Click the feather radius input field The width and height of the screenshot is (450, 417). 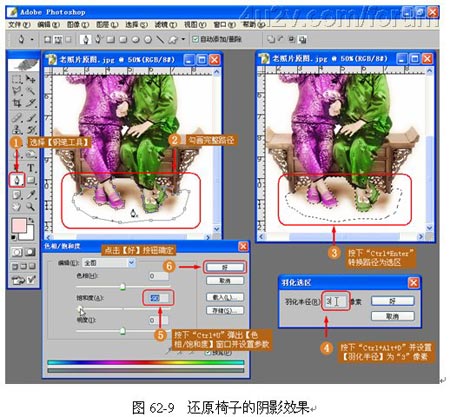point(336,301)
